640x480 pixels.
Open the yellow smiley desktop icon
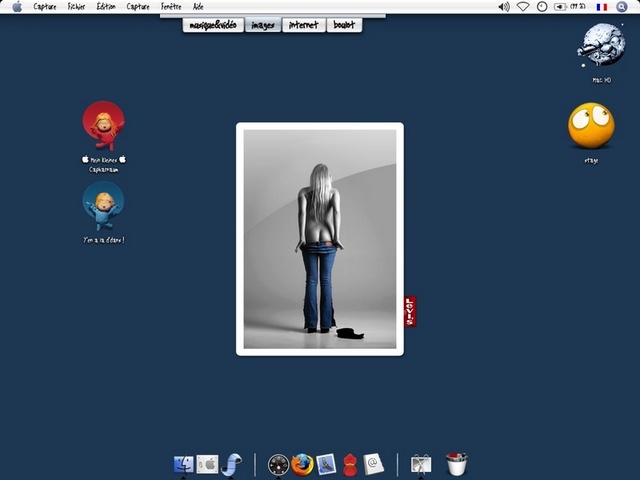tap(591, 126)
